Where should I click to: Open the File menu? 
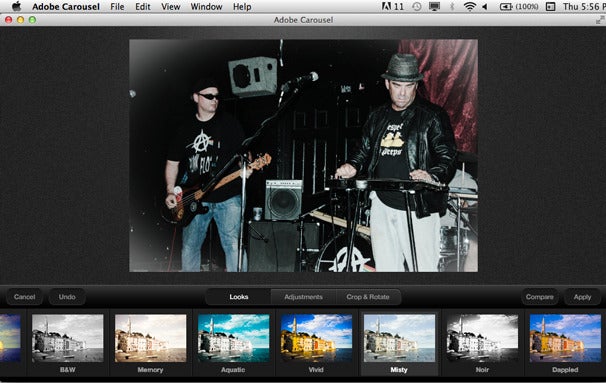tap(117, 7)
